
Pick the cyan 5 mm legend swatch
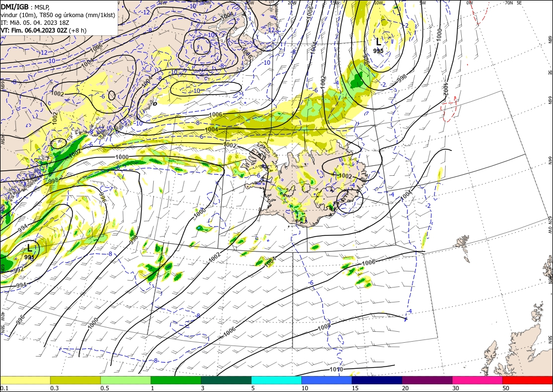pos(276,380)
